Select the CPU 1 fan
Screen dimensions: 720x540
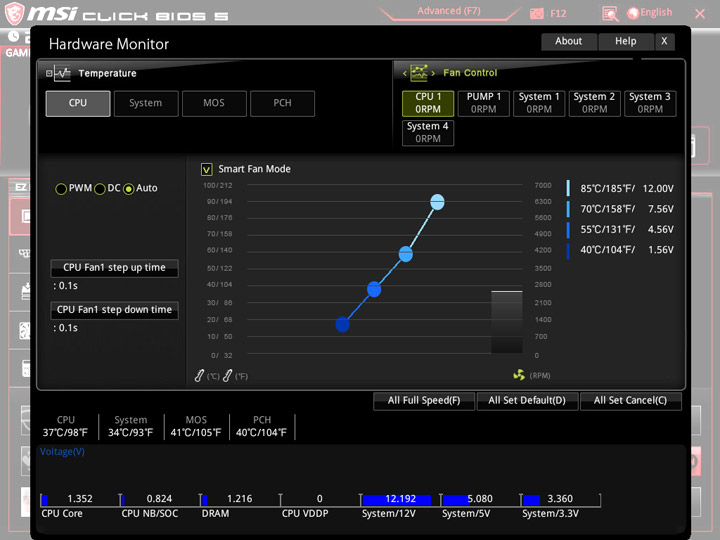pyautogui.click(x=428, y=103)
